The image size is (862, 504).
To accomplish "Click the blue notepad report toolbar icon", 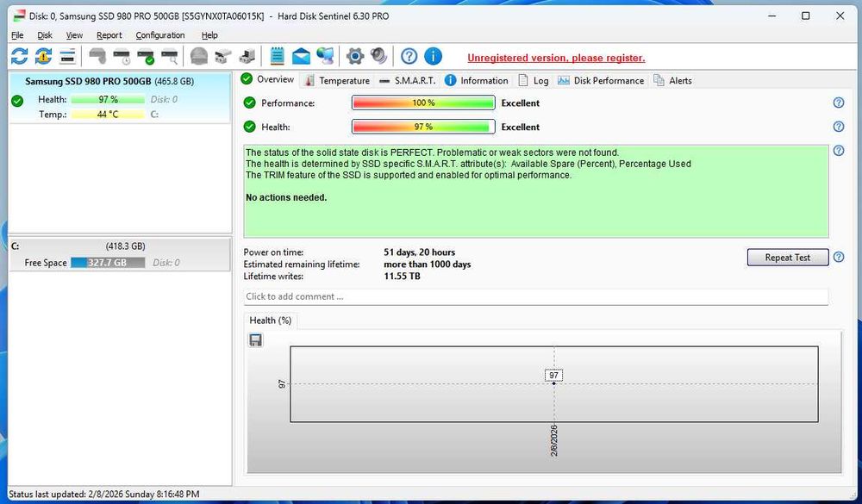I will click(x=277, y=56).
